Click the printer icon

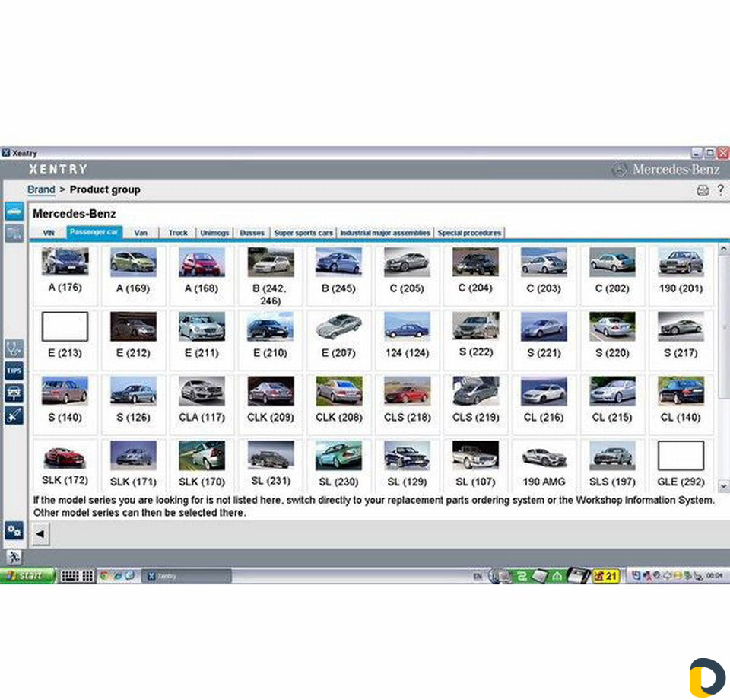pos(703,190)
